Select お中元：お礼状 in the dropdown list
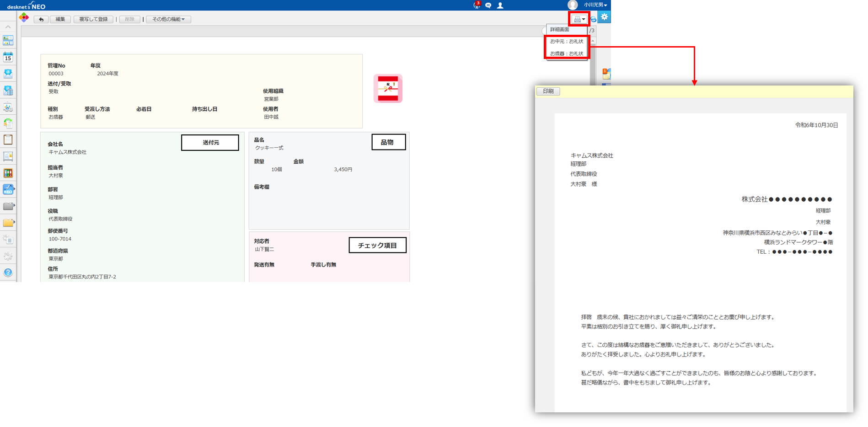The height and width of the screenshot is (427, 868). click(x=566, y=41)
